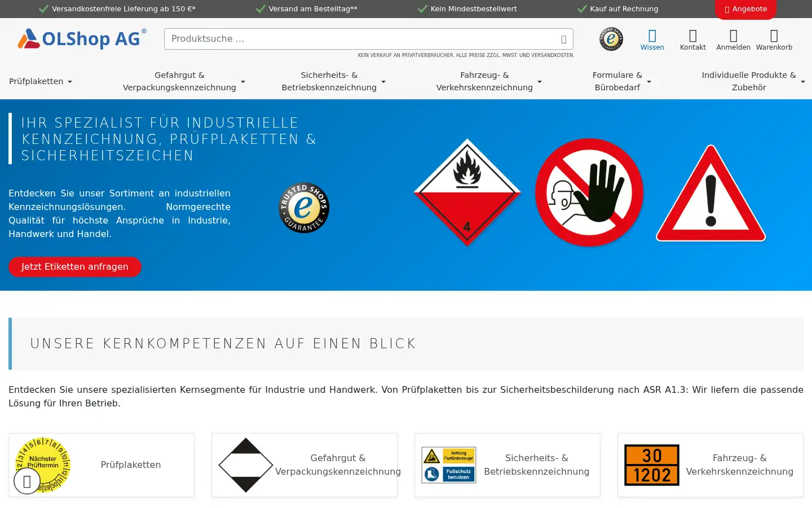Viewport: 812px width, 508px height.
Task: Open the Kontakt icon link
Action: point(693,40)
